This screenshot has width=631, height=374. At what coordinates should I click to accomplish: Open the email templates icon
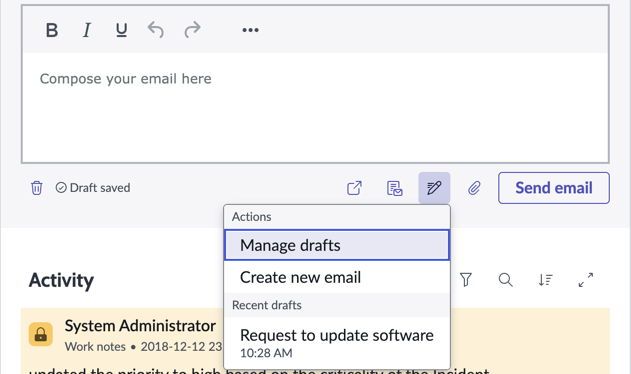click(394, 188)
